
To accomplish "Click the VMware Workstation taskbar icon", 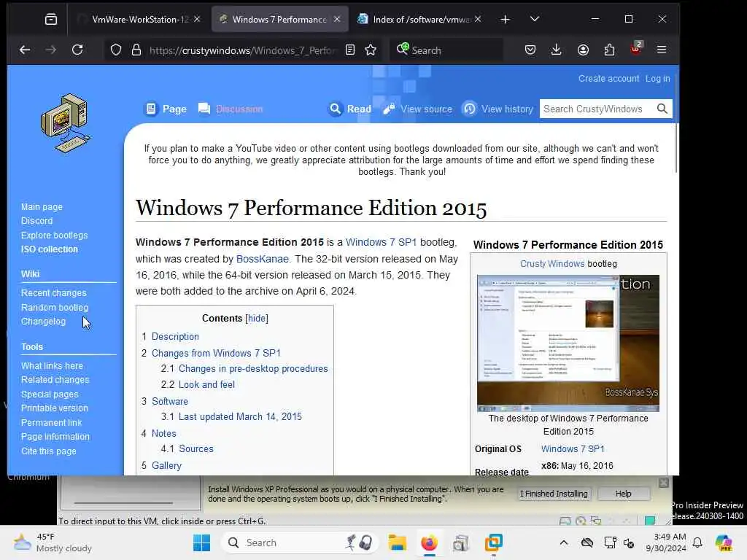I will coord(494,542).
